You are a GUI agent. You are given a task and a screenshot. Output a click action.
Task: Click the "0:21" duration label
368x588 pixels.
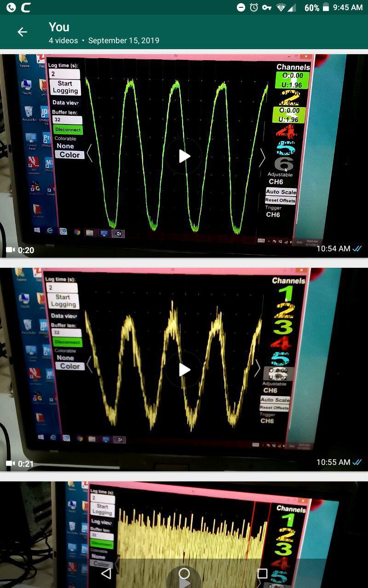26,464
